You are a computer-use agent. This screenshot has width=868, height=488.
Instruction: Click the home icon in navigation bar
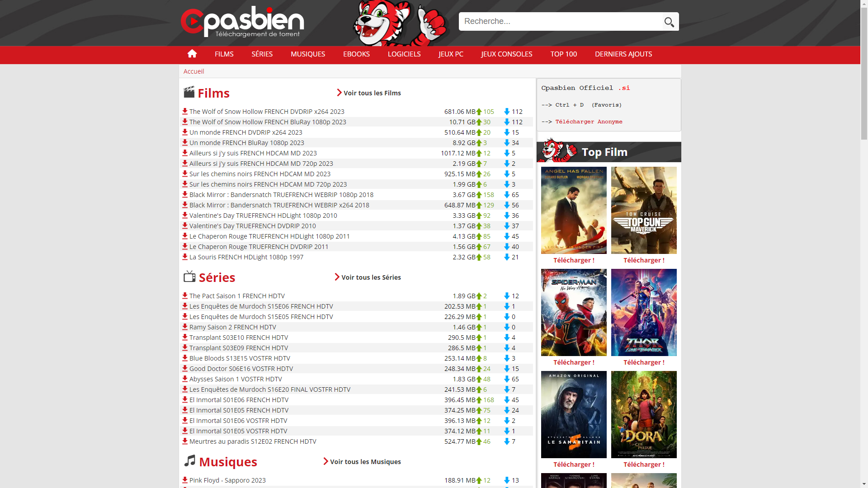(x=192, y=54)
